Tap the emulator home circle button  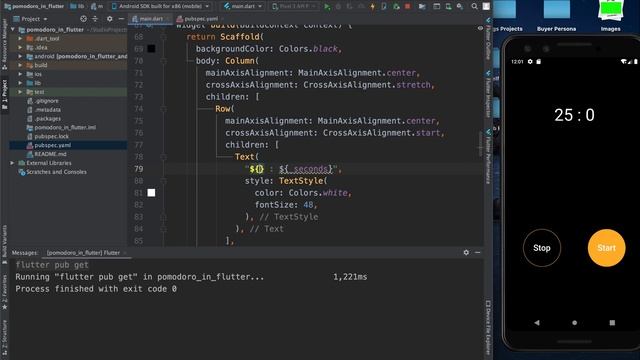(574, 322)
